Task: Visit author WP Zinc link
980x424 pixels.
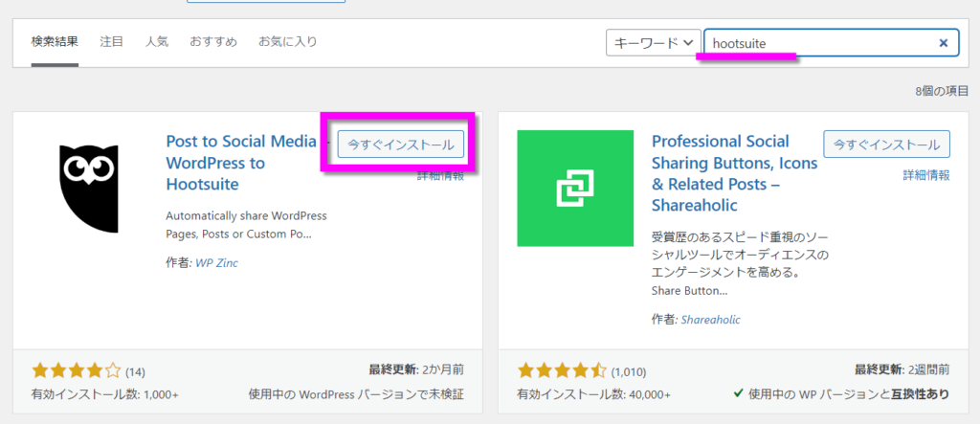Action: pos(217,263)
